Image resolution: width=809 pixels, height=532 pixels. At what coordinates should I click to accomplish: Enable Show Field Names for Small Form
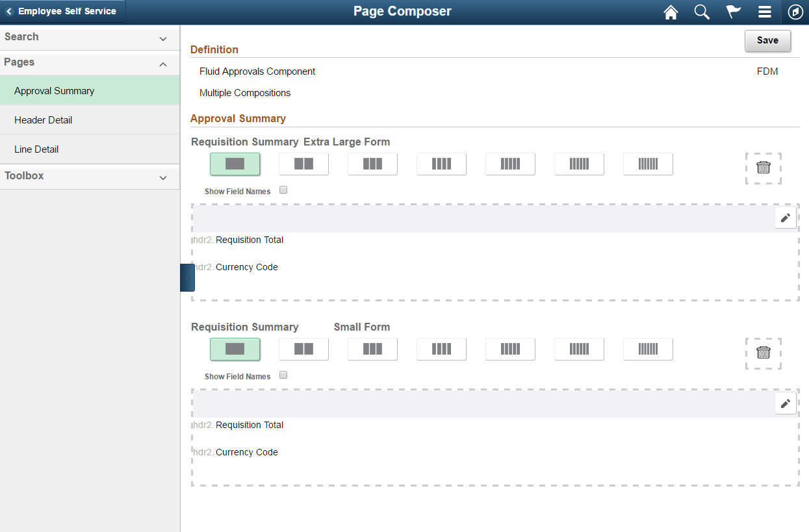pyautogui.click(x=283, y=375)
